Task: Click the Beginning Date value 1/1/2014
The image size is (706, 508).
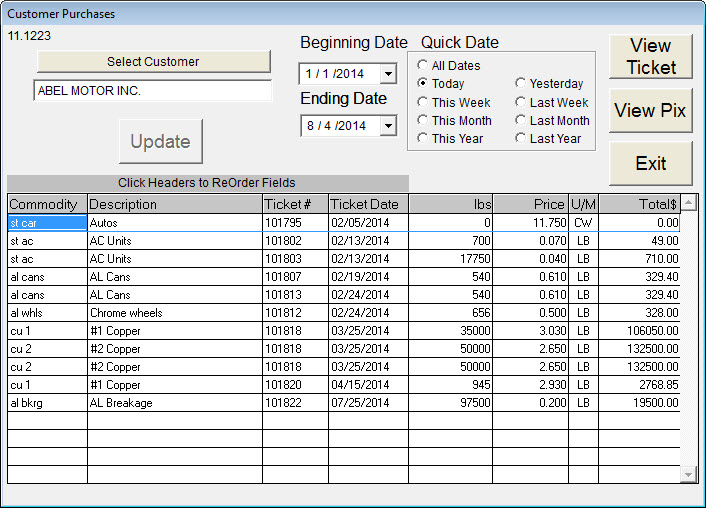Action: tap(335, 74)
